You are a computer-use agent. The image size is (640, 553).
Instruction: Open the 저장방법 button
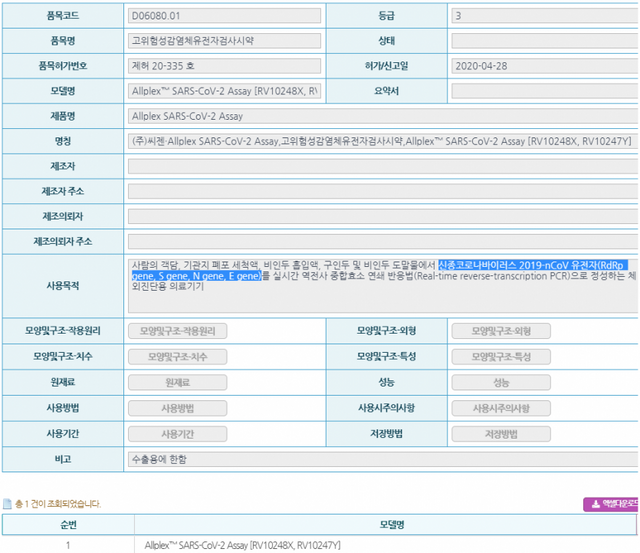coord(501,434)
